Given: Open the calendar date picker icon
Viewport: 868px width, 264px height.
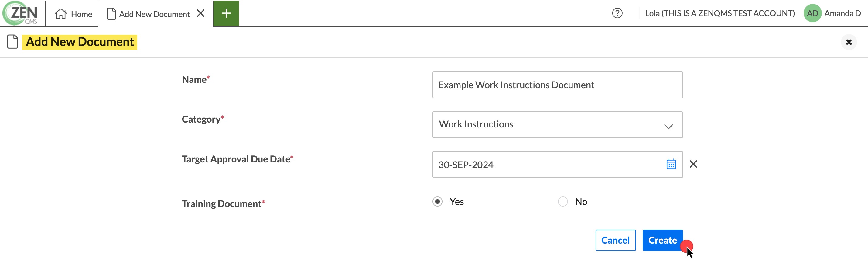Looking at the screenshot, I should [671, 165].
